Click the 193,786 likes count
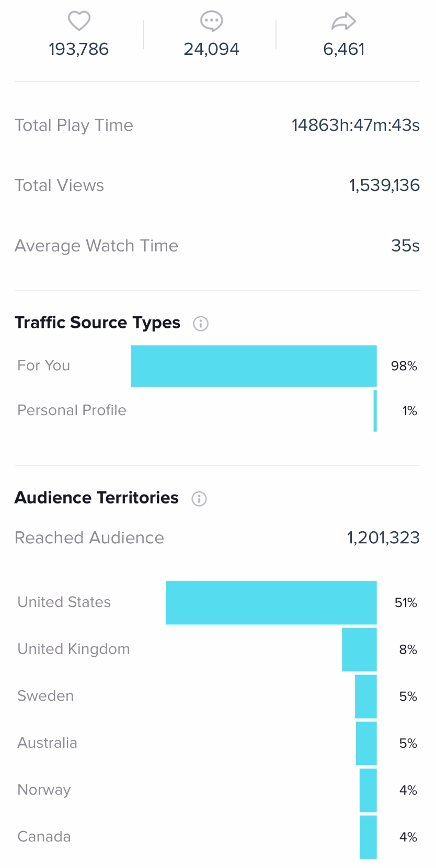The image size is (436, 868). click(79, 49)
